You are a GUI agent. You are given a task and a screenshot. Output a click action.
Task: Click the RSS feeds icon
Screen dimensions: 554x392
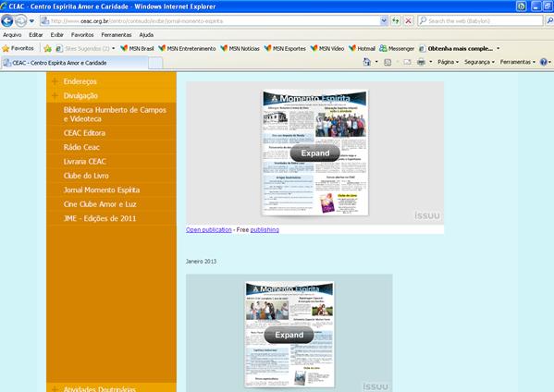click(388, 62)
